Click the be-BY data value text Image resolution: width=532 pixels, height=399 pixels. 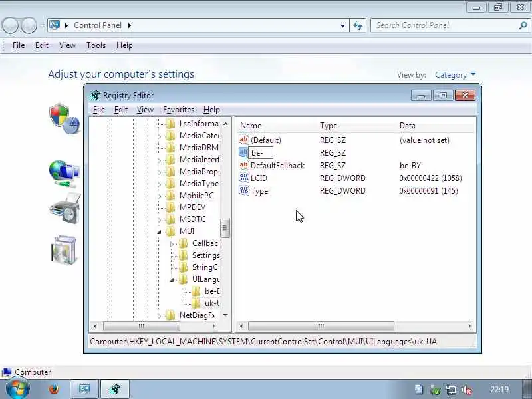(410, 166)
